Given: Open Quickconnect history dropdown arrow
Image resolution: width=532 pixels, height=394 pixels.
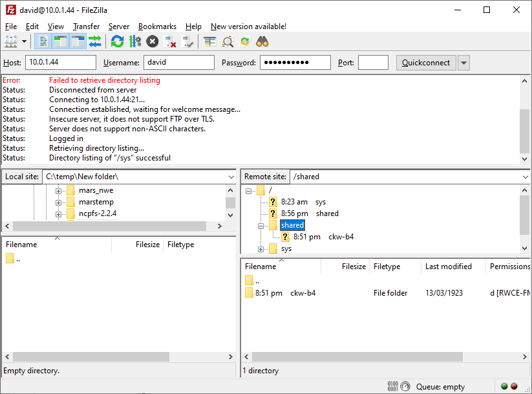Looking at the screenshot, I should pos(464,63).
